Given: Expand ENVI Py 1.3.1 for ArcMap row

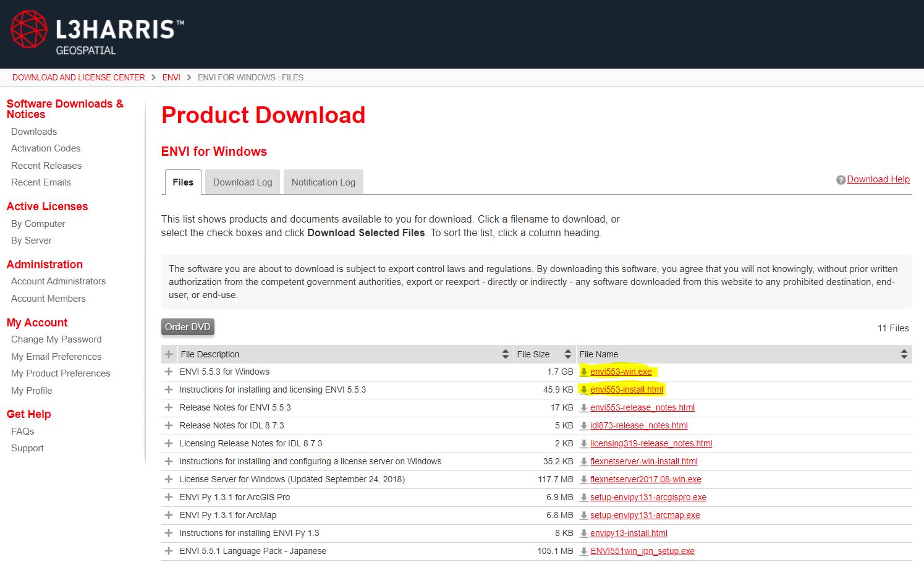Looking at the screenshot, I should point(168,516).
